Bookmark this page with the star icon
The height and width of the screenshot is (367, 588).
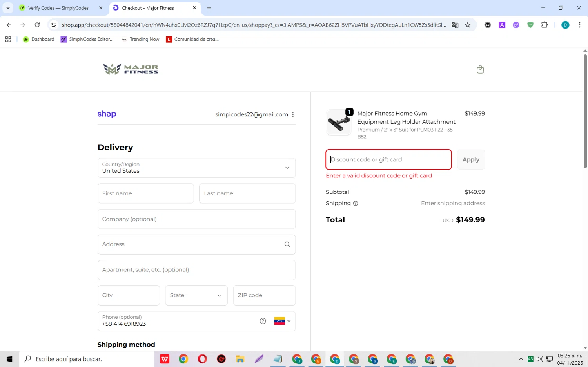(x=468, y=25)
